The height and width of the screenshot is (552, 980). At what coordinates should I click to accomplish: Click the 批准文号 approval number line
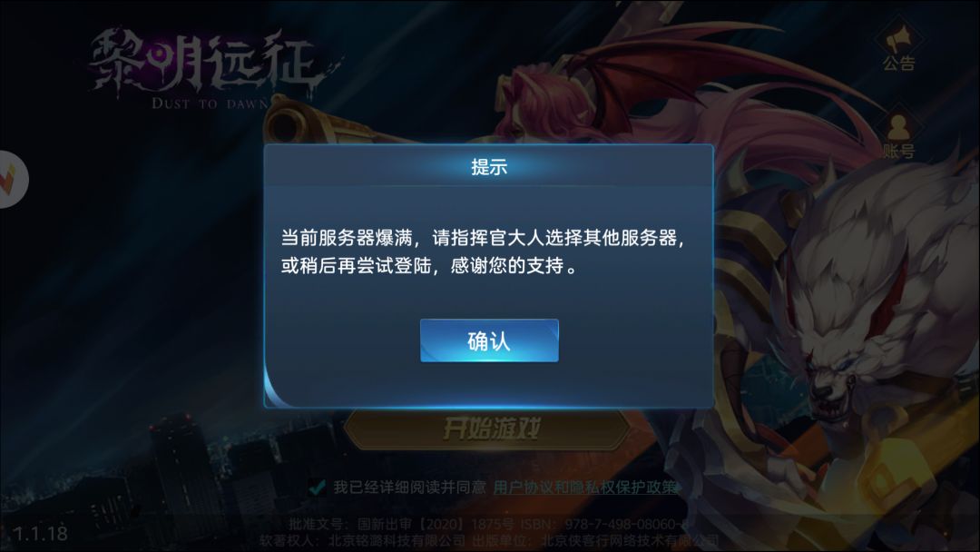click(489, 524)
